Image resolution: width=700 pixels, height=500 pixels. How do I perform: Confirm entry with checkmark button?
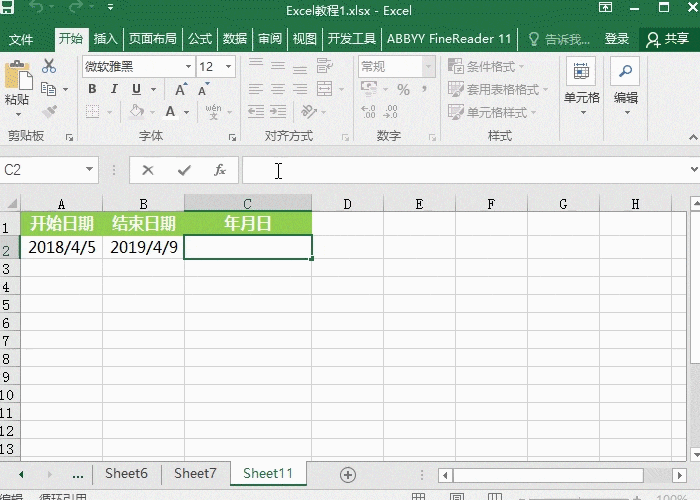click(x=184, y=170)
